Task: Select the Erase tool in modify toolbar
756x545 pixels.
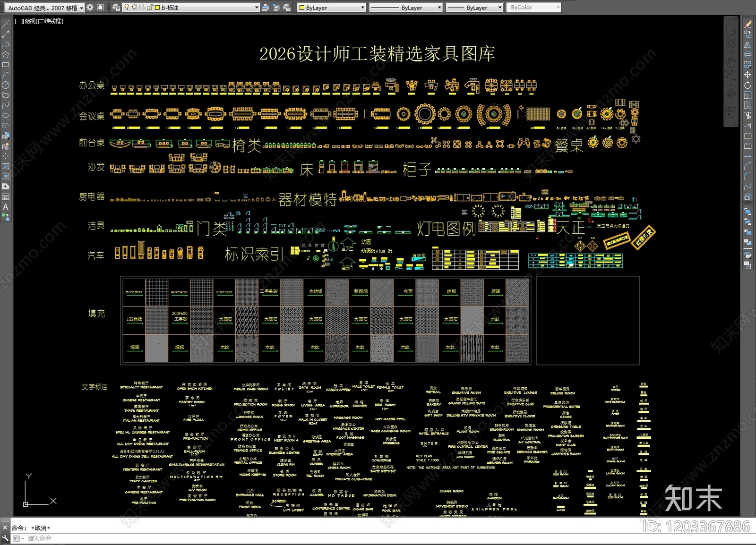Action: point(747,24)
